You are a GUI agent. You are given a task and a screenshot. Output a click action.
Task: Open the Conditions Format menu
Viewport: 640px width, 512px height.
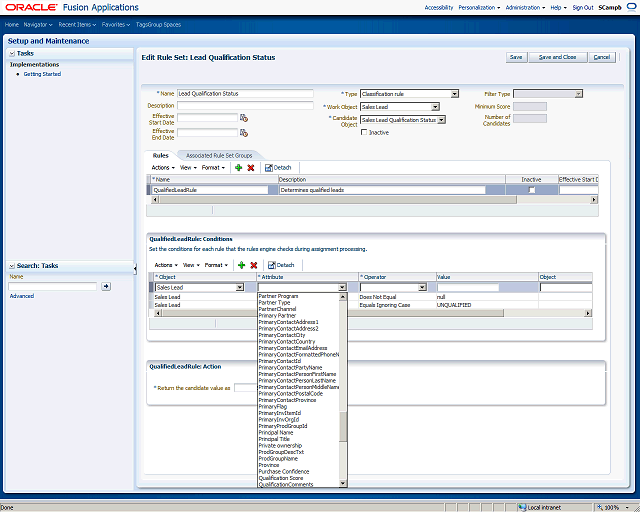tap(216, 265)
